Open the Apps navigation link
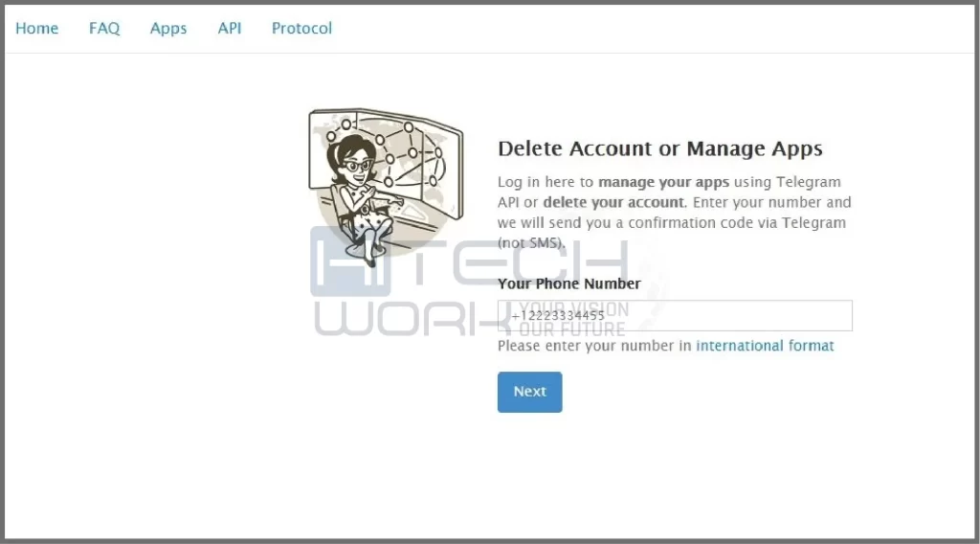The image size is (980, 544). coord(168,29)
